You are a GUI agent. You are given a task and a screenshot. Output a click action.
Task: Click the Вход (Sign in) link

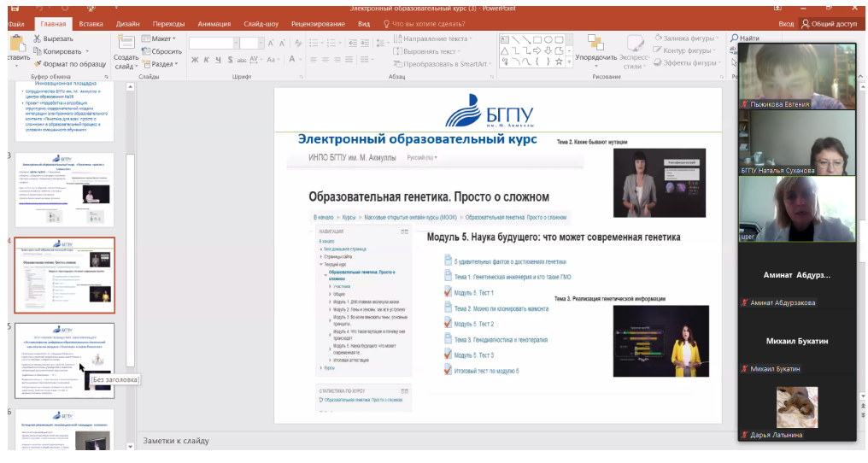click(786, 24)
